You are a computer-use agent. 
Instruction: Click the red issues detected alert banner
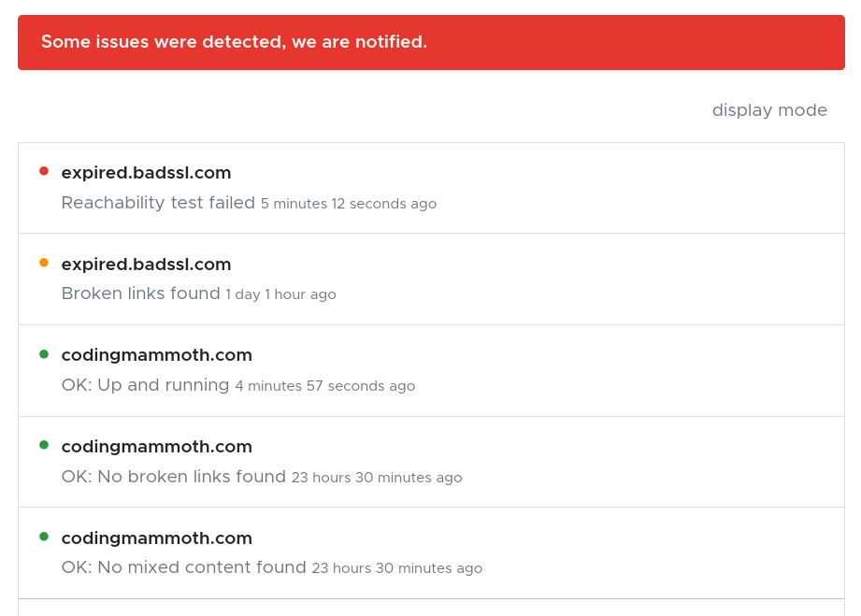click(x=431, y=42)
